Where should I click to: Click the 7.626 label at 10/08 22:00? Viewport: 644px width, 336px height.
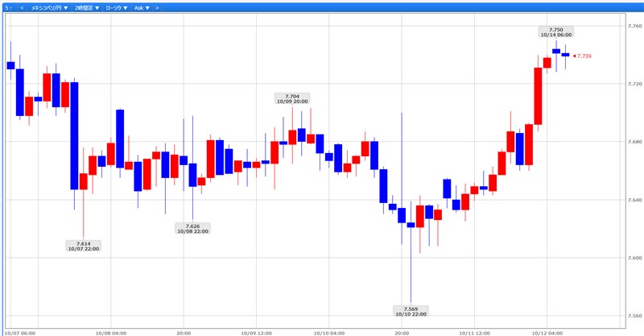click(192, 228)
